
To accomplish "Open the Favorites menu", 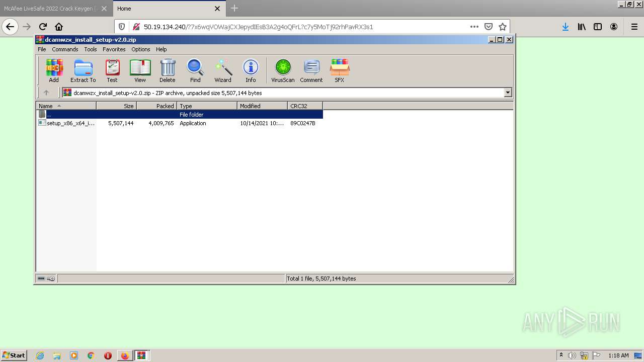I will [114, 49].
